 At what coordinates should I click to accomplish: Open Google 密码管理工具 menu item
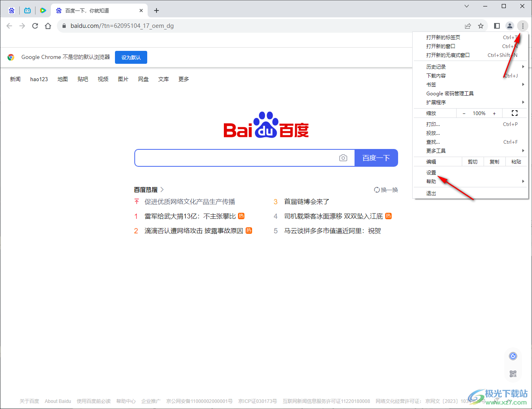pyautogui.click(x=471, y=93)
